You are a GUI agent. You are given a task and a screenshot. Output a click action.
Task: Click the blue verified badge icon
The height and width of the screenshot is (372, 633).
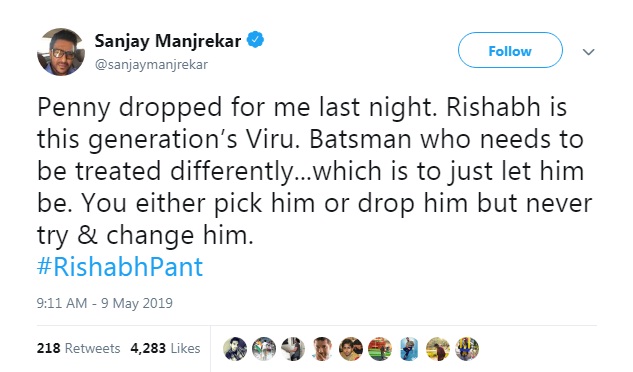point(255,40)
